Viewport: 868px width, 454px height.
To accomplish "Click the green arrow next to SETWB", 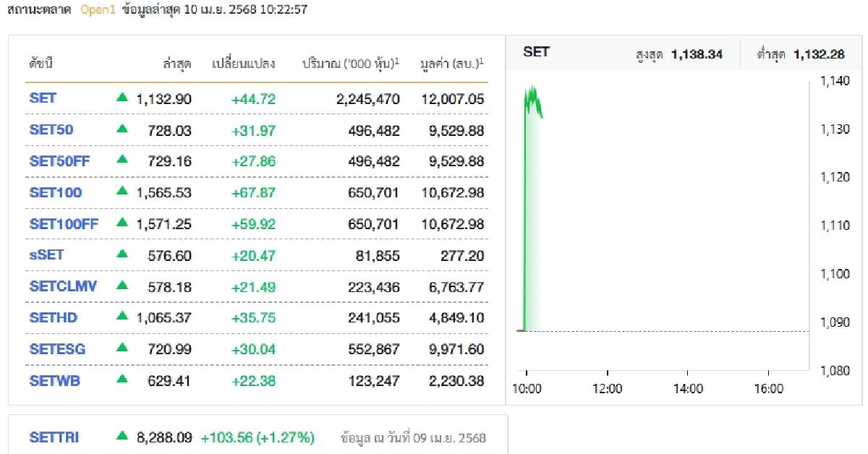I will tap(122, 380).
